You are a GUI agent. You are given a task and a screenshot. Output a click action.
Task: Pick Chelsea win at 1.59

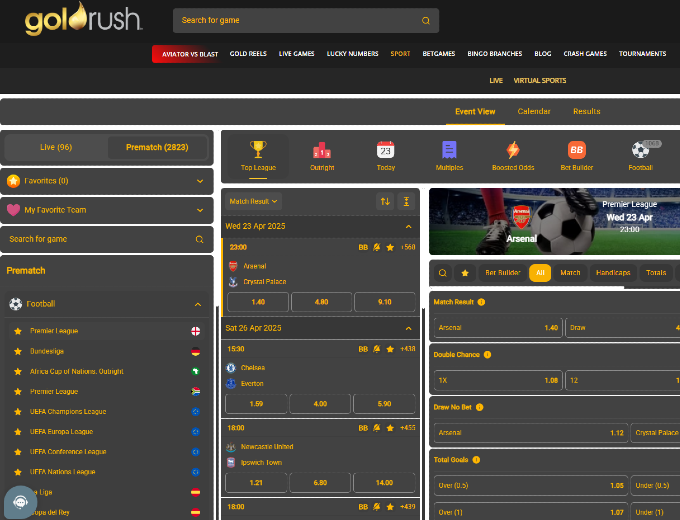coord(256,404)
